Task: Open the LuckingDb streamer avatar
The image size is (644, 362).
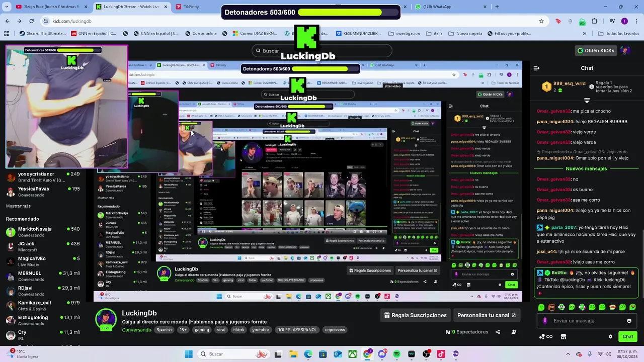Action: pos(106,319)
